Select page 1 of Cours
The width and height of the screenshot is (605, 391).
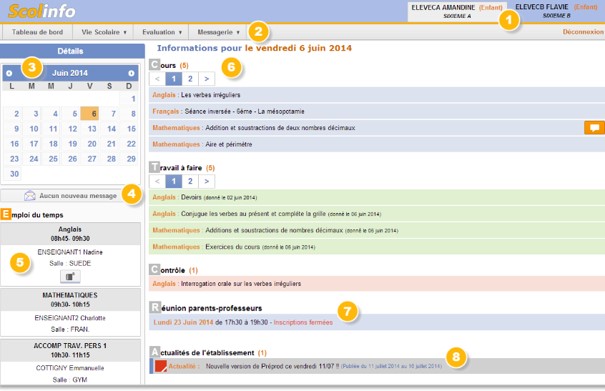point(174,79)
